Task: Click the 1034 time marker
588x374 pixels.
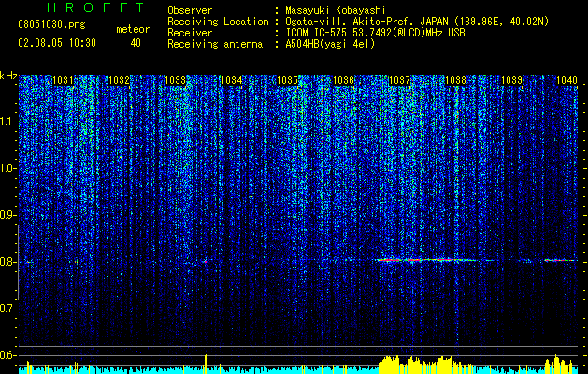Action: (x=232, y=79)
